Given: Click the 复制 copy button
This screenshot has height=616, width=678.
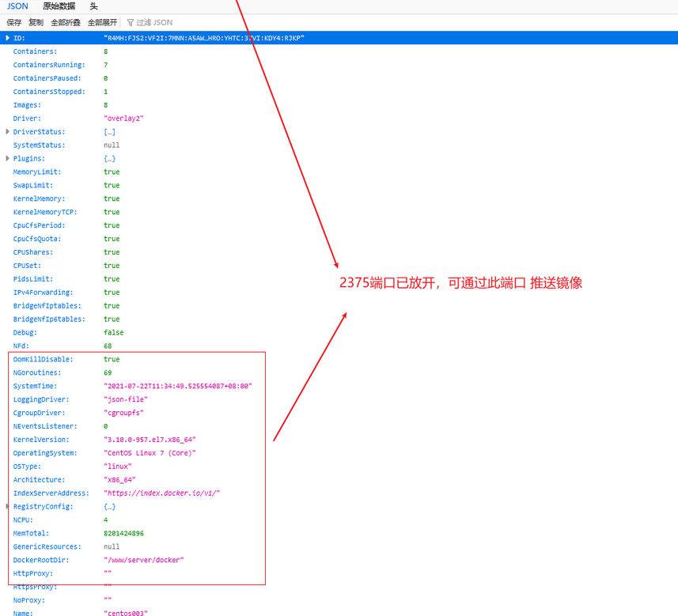Looking at the screenshot, I should (x=36, y=22).
